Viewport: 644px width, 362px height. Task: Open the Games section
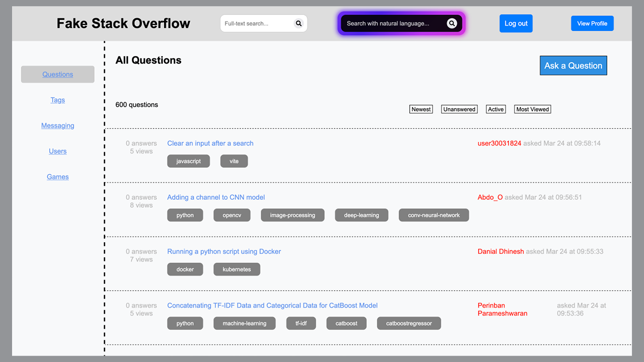[x=57, y=177]
